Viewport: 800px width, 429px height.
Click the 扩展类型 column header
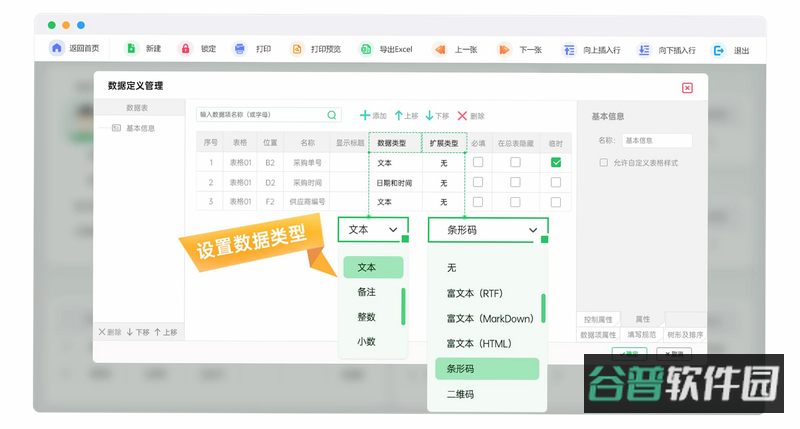[x=444, y=143]
